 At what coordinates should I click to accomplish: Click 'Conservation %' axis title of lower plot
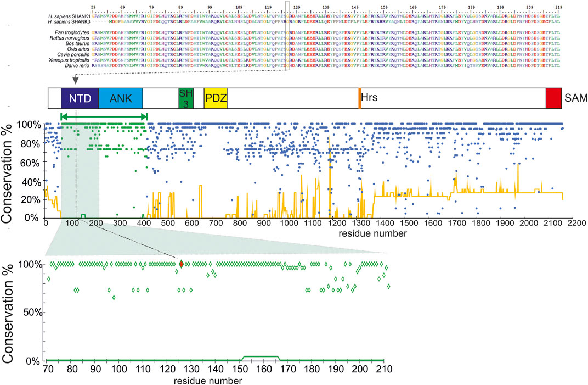click(x=8, y=314)
